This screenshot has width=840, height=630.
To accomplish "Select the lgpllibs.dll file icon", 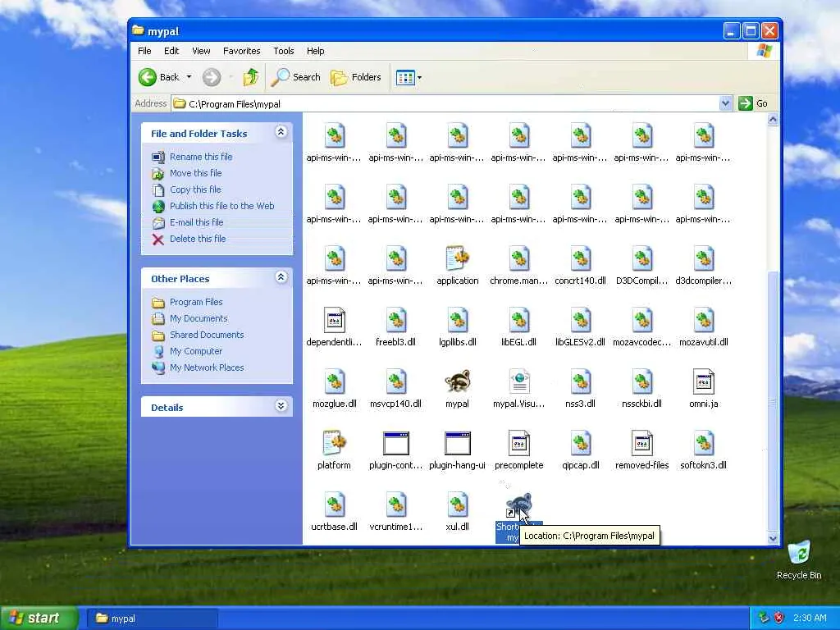I will tap(457, 320).
